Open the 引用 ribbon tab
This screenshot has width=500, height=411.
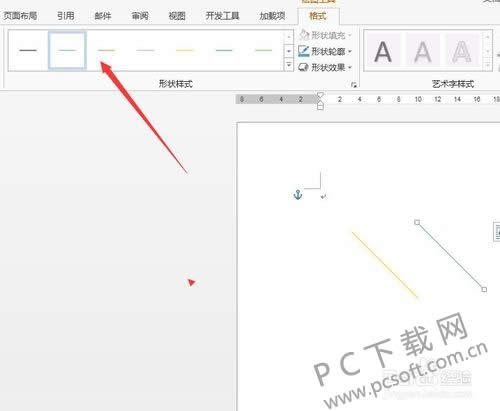(65, 15)
